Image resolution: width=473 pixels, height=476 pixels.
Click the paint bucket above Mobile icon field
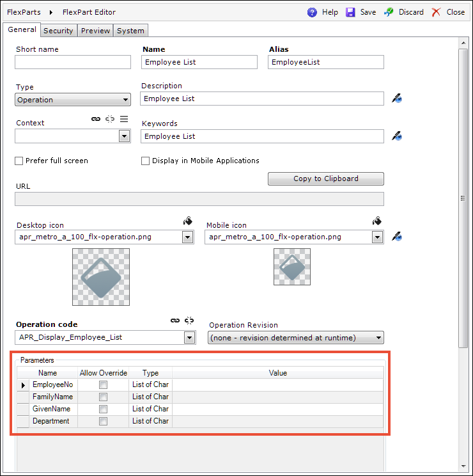(377, 221)
